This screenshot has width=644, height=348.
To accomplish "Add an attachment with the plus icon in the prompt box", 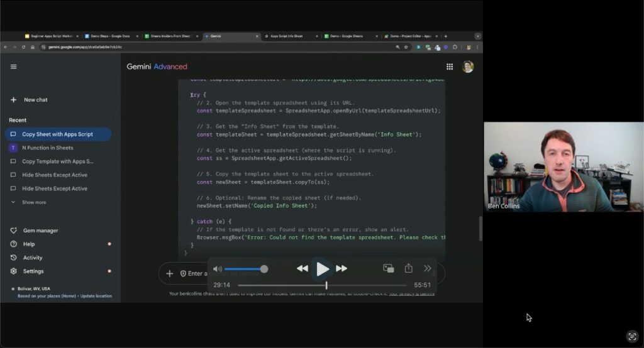I will coord(170,273).
